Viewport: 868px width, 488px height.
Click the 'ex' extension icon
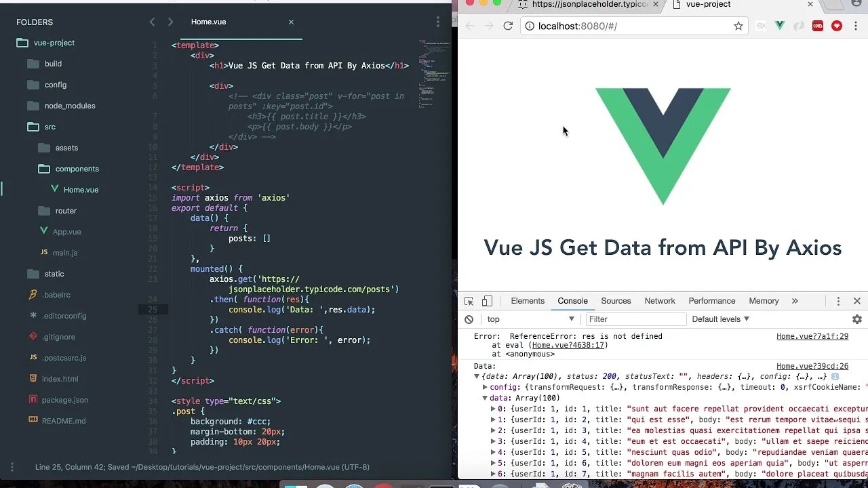761,26
